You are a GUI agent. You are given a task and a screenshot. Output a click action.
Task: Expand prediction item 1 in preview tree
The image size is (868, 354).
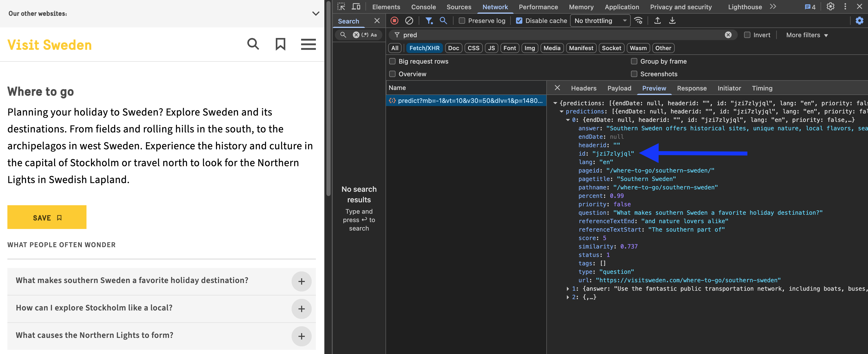[x=568, y=289]
